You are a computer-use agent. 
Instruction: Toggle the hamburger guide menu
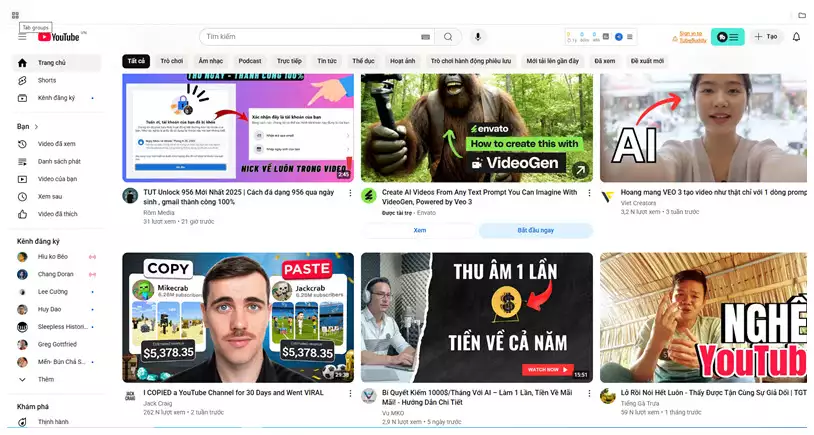pos(22,37)
